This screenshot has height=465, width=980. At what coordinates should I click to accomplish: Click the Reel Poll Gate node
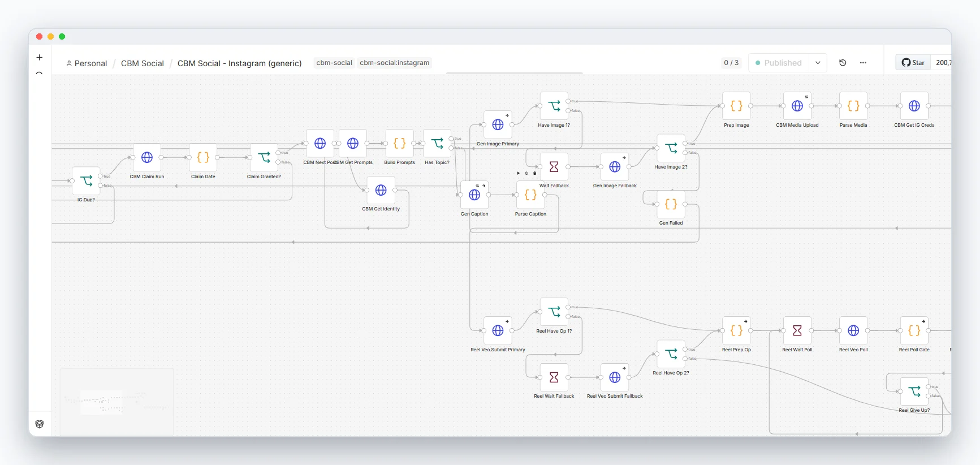pos(914,331)
